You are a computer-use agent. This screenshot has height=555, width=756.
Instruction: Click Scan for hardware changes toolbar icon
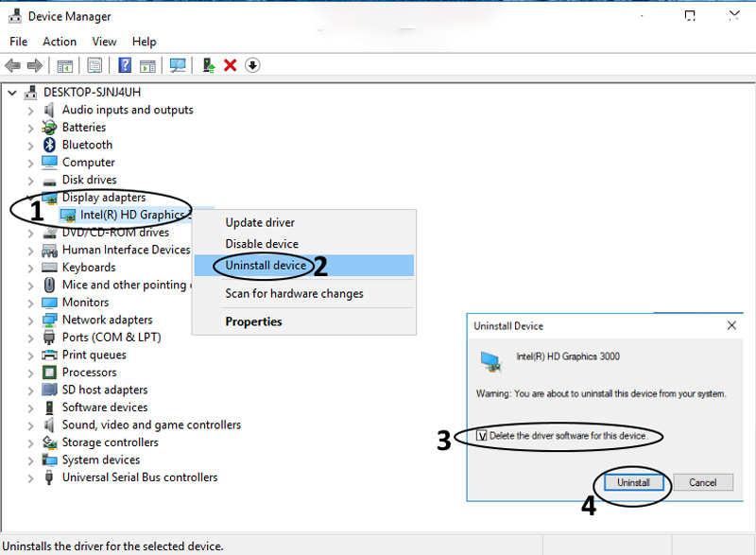pyautogui.click(x=177, y=65)
